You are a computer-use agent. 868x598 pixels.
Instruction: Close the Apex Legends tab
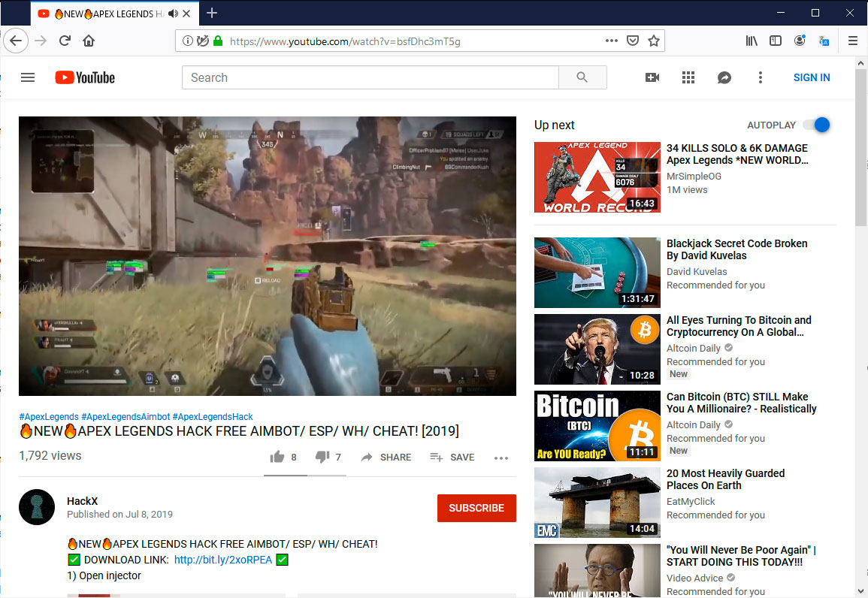[x=187, y=14]
